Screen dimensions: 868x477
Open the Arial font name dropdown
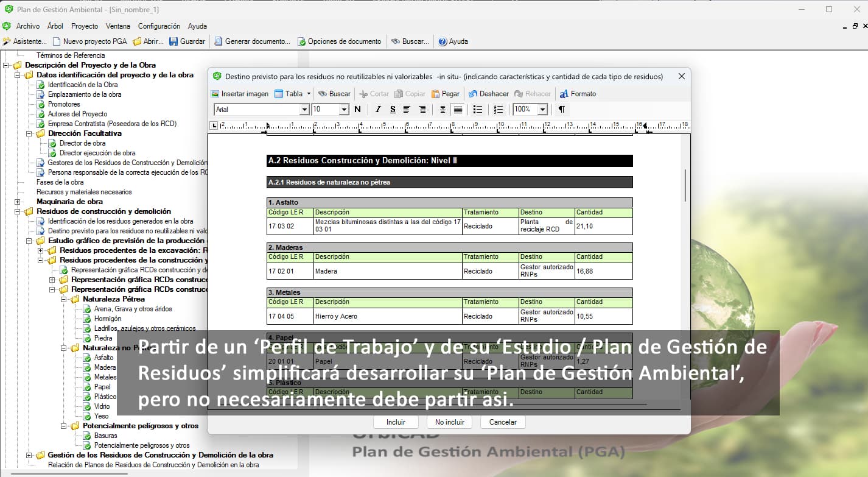[x=304, y=110]
